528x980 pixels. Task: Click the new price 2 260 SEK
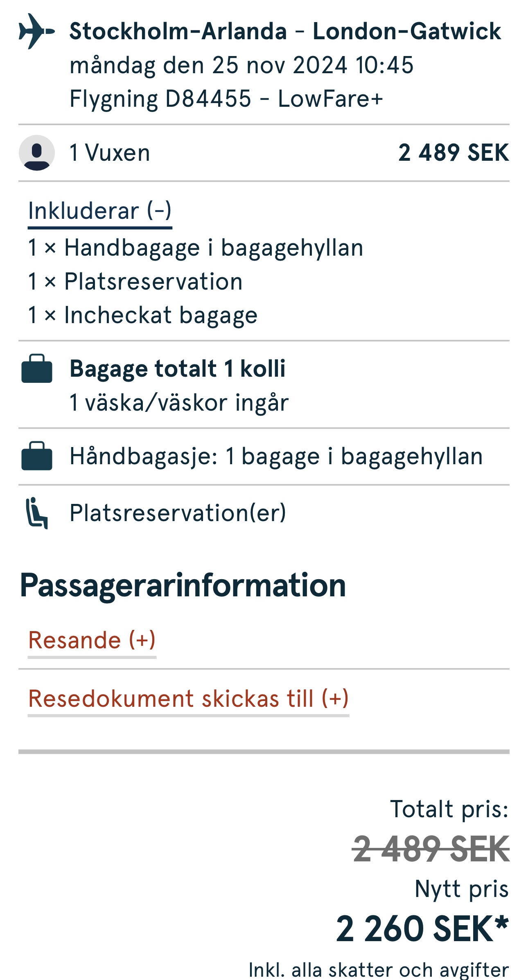click(422, 929)
